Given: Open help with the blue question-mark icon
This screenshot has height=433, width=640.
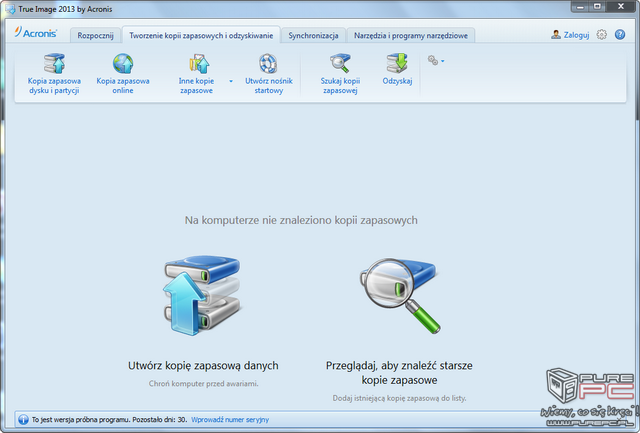Looking at the screenshot, I should pyautogui.click(x=620, y=35).
